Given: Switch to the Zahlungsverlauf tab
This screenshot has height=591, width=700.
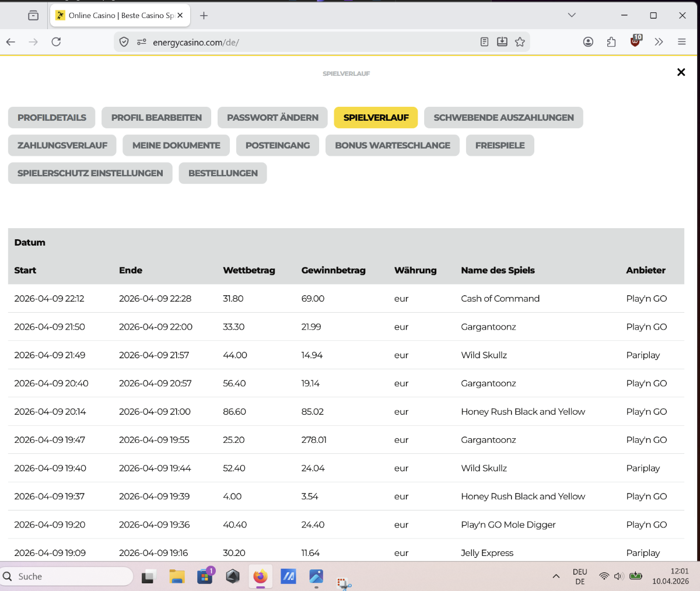Looking at the screenshot, I should (x=62, y=145).
